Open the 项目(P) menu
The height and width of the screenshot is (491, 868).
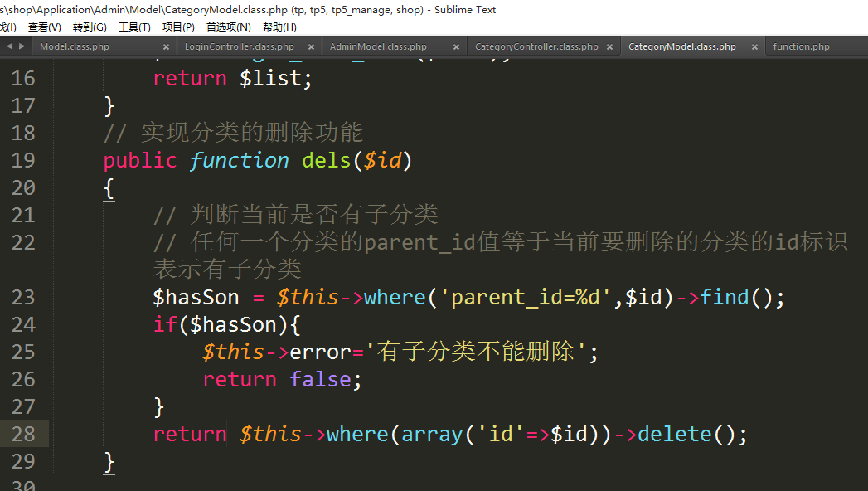(178, 27)
